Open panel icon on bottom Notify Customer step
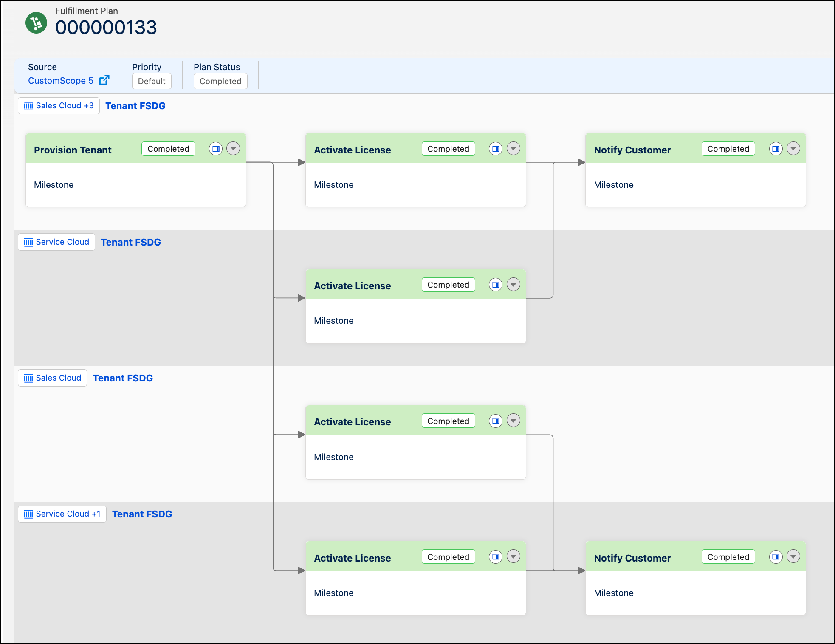The width and height of the screenshot is (835, 644). click(776, 556)
